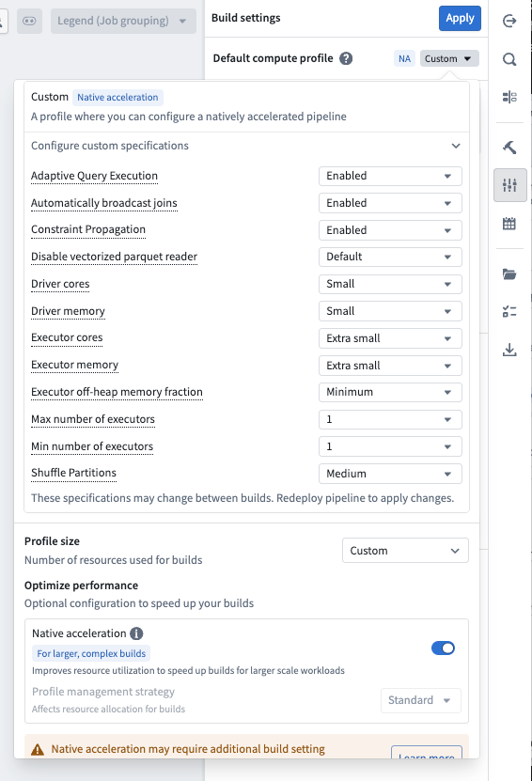532x781 pixels.
Task: Open the Legend (Job grouping) dropdown
Action: click(x=123, y=21)
